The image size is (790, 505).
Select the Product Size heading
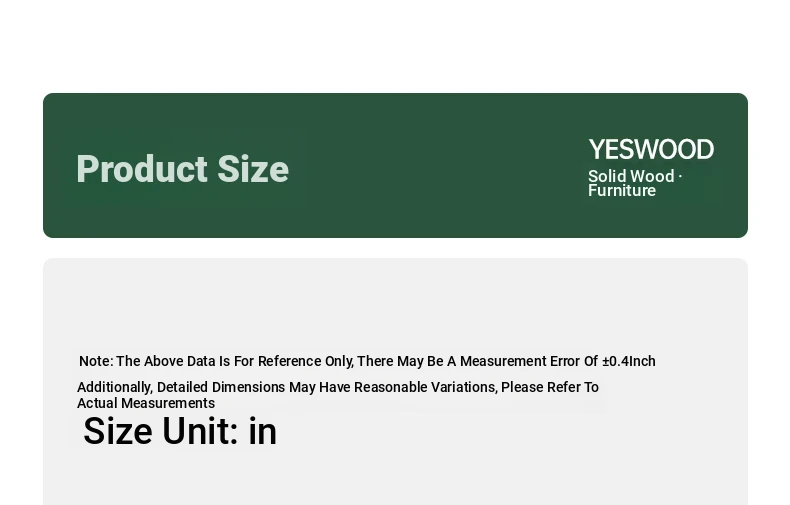[x=182, y=169]
